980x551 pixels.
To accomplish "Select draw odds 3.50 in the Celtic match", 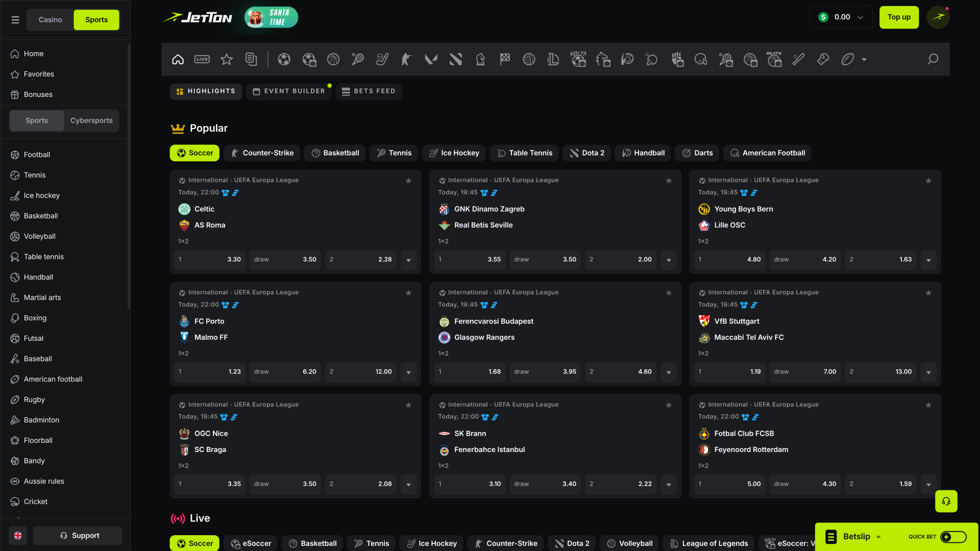I will tap(285, 260).
